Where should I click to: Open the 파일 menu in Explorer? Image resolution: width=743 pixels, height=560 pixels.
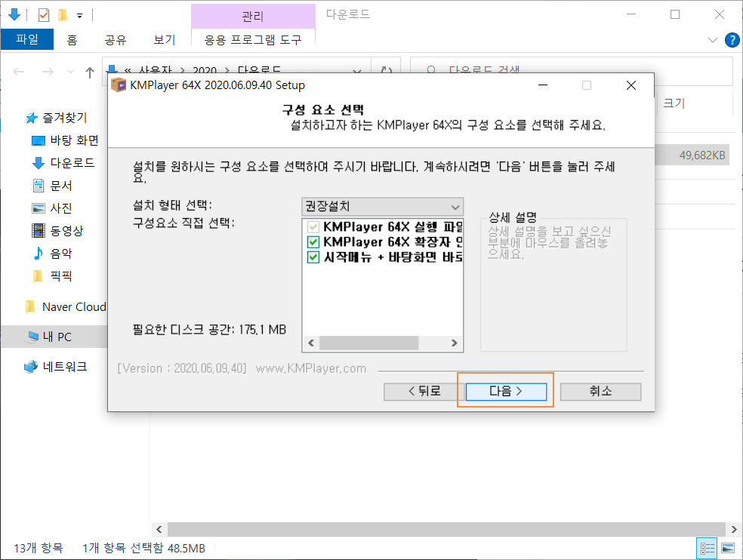pyautogui.click(x=27, y=39)
